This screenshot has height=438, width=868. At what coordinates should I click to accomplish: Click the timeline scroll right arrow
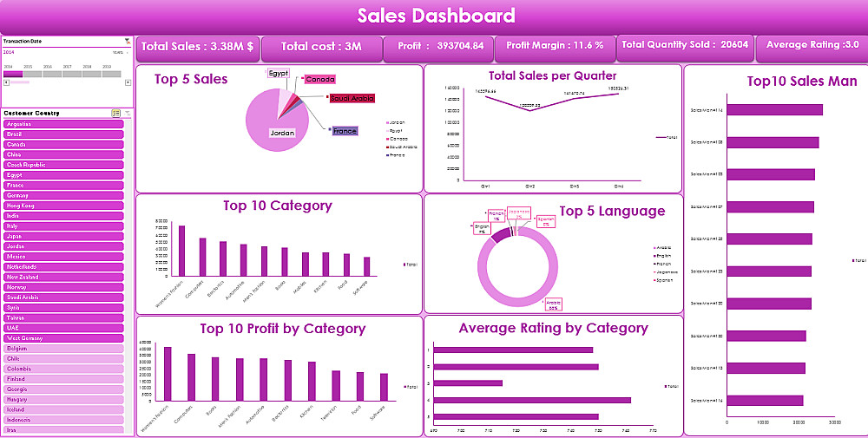coord(128,82)
